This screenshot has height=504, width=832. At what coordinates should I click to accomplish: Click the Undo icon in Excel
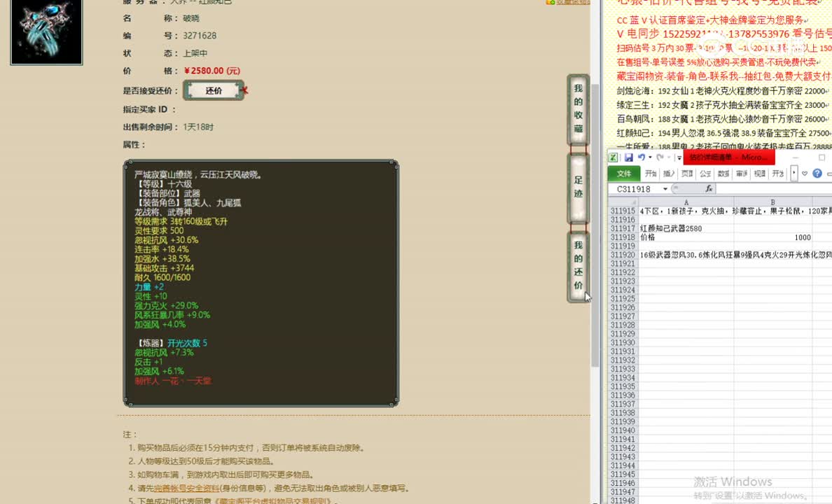642,158
